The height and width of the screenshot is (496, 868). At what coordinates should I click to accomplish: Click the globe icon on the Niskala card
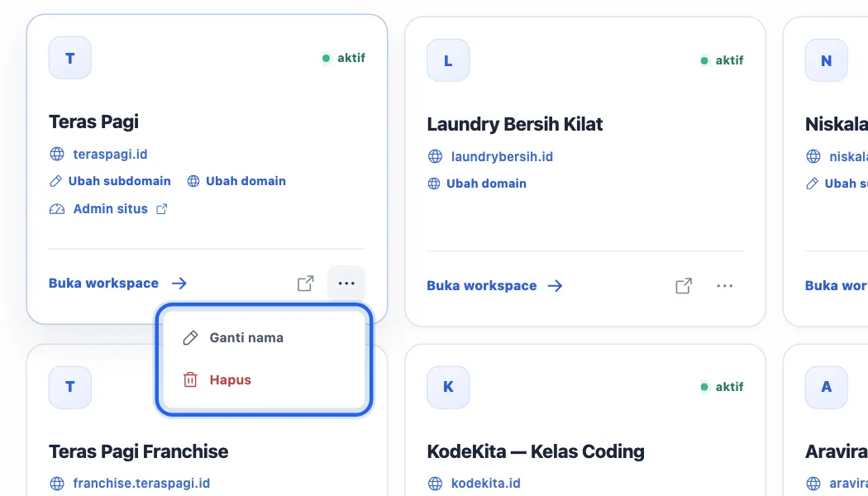coord(813,157)
